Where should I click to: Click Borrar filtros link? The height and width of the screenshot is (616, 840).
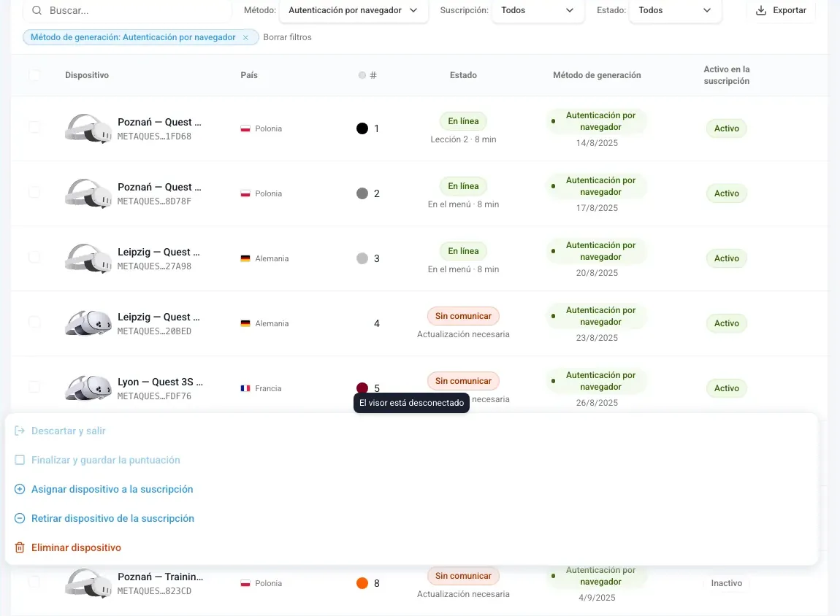pyautogui.click(x=287, y=37)
